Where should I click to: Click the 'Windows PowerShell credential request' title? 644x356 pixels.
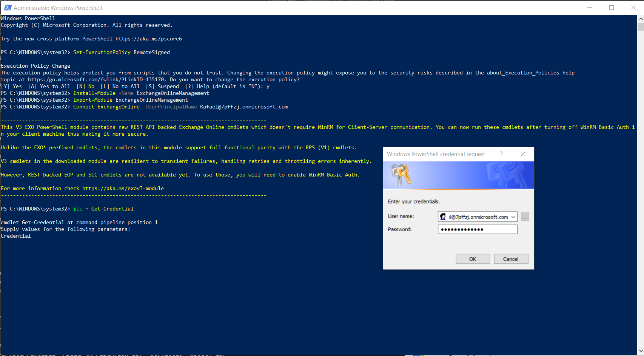click(436, 154)
